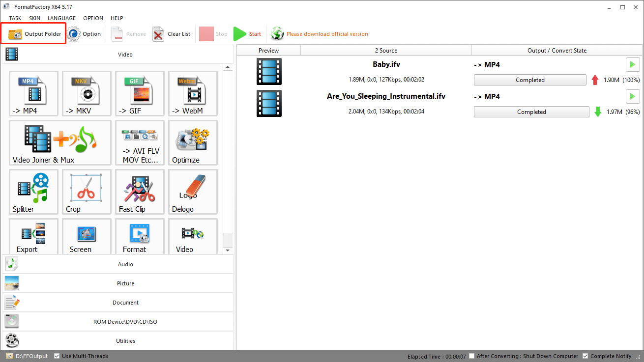The height and width of the screenshot is (362, 644).
Task: Click the Preview column header
Action: pyautogui.click(x=268, y=50)
